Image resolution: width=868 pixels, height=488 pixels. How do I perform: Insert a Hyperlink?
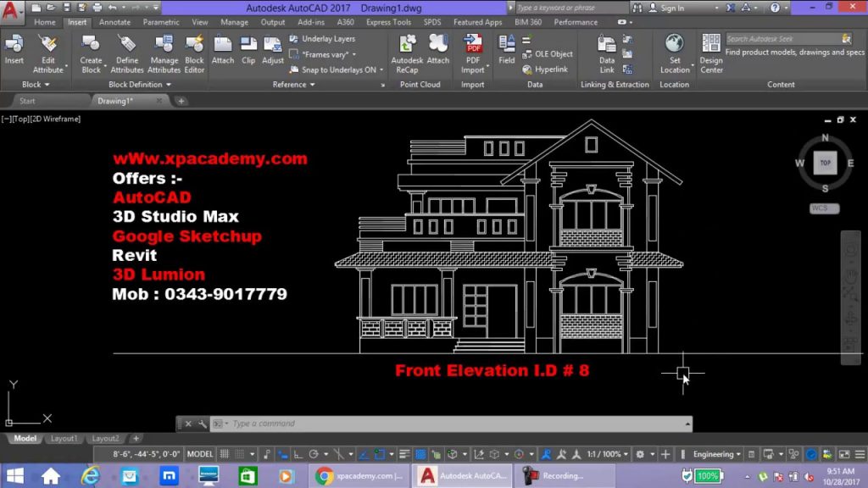pos(545,69)
